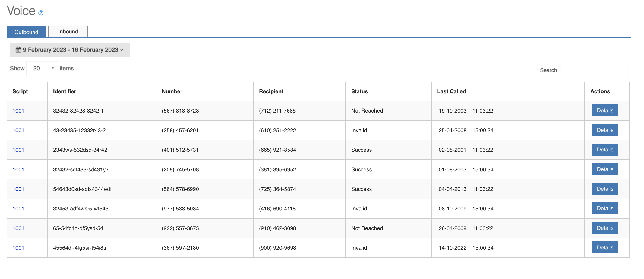Screen dimensions: 644x279
Task: Sort the table by the Identifier column
Action: 64,91
